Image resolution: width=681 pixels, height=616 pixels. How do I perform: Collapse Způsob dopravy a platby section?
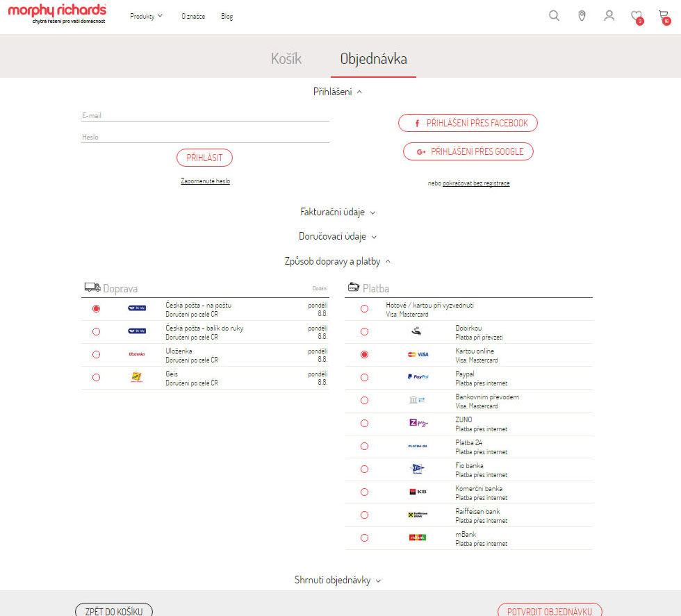tap(338, 261)
